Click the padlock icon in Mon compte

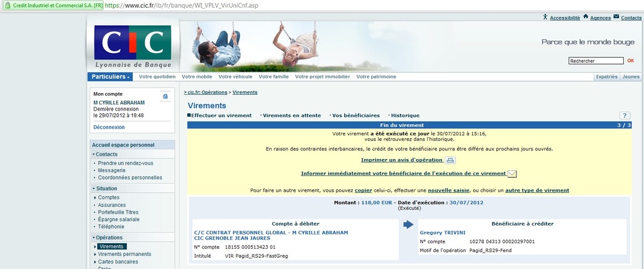pos(165,96)
